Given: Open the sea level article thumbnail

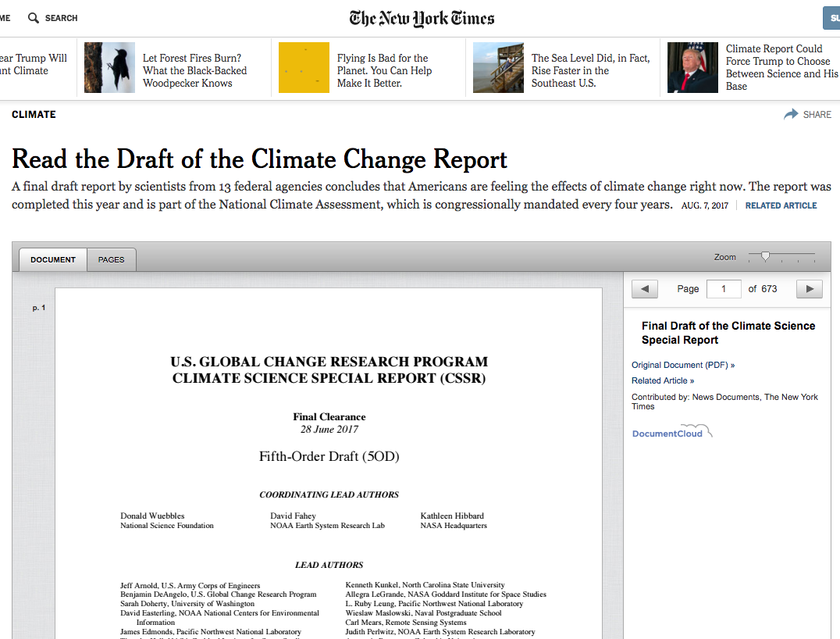Looking at the screenshot, I should coord(498,67).
